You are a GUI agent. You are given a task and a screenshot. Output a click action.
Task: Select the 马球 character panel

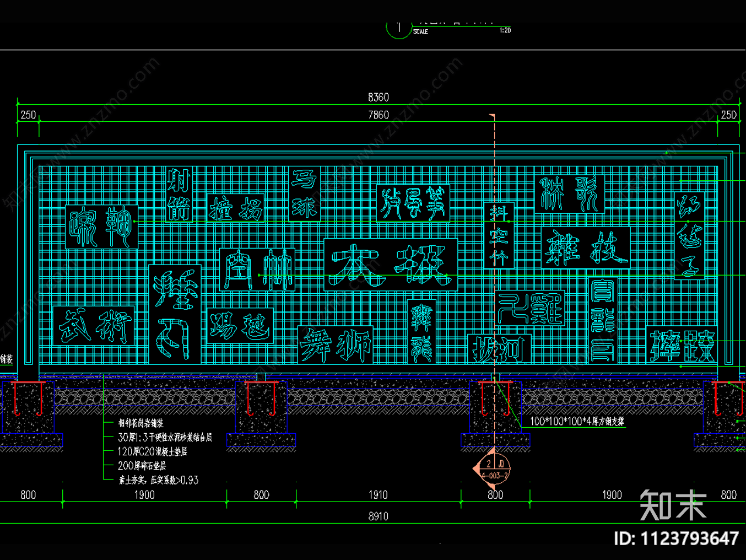305,194
